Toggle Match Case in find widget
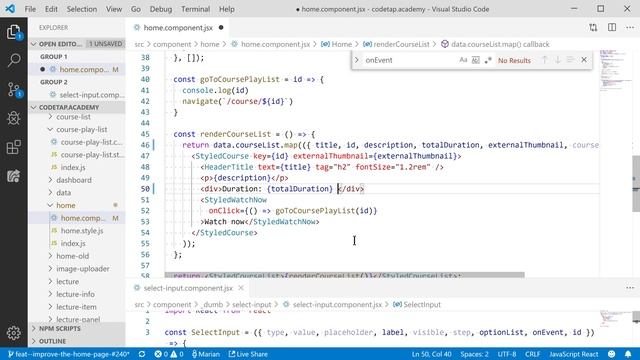 pyautogui.click(x=463, y=60)
